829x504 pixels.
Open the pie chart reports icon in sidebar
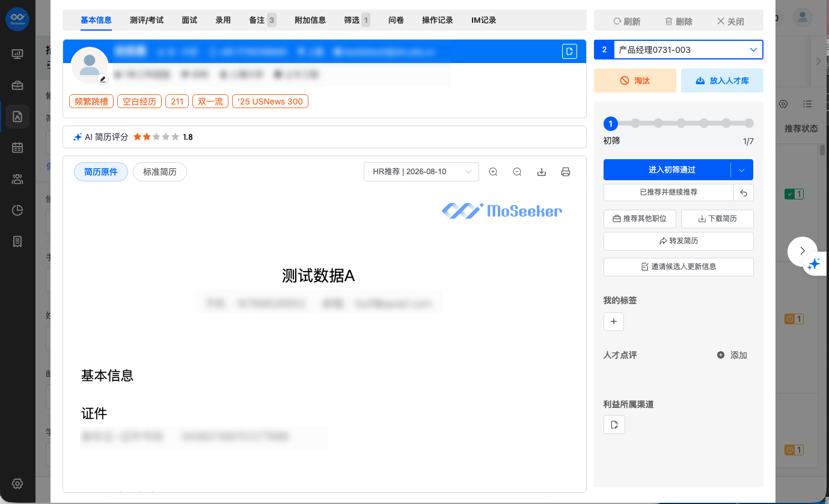click(17, 210)
